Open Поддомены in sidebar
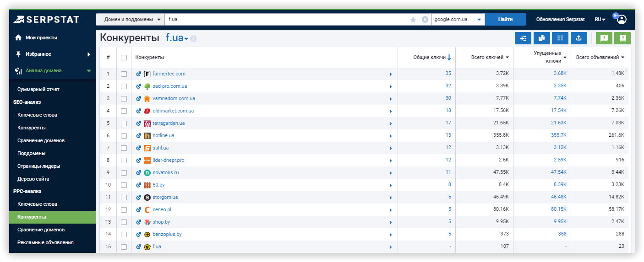Viewport: 644px width, 262px height. coord(31,153)
